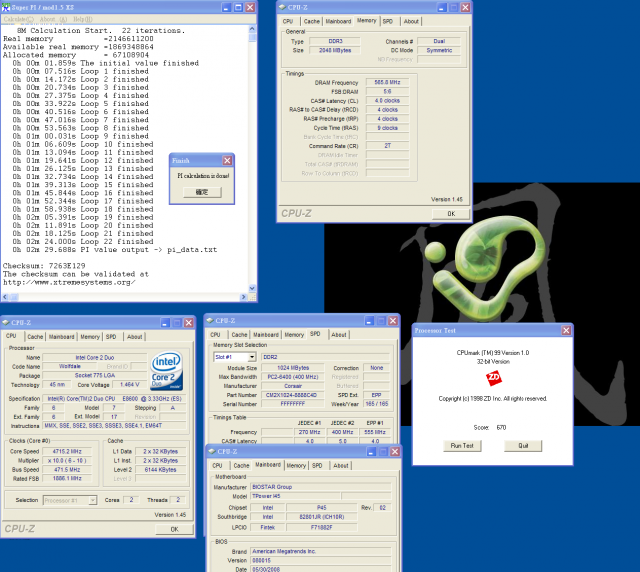This screenshot has height=572, width=640.
Task: Switch to About tab in the CPU-Z Memory window
Action: (x=411, y=21)
